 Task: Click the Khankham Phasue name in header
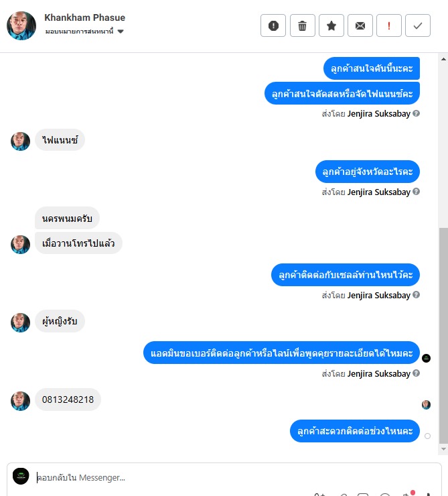click(84, 17)
